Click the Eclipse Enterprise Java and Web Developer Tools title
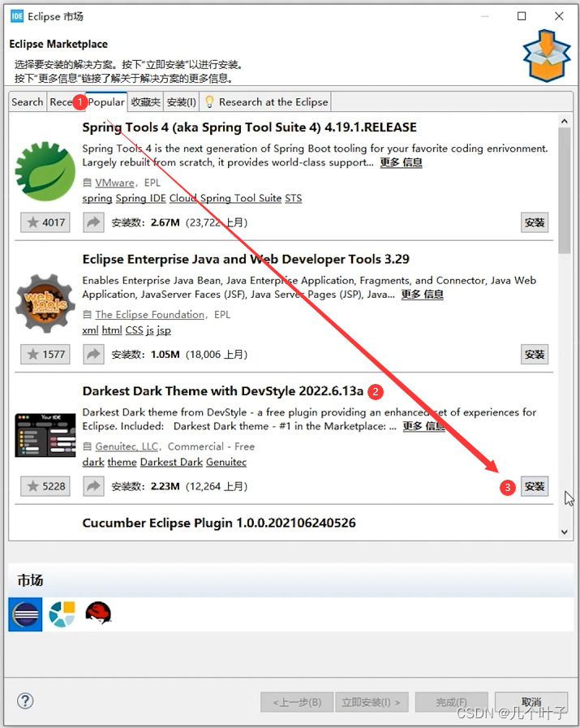The height and width of the screenshot is (728, 580). [246, 259]
